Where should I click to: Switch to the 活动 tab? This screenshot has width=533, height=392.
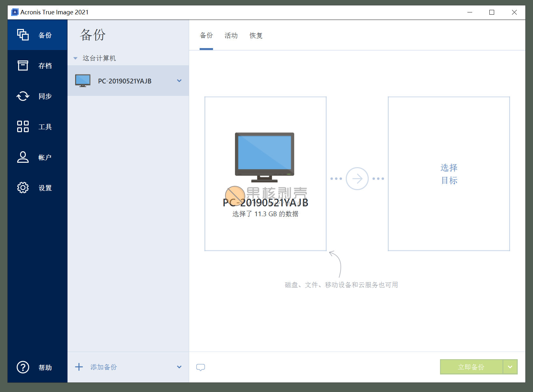[231, 36]
